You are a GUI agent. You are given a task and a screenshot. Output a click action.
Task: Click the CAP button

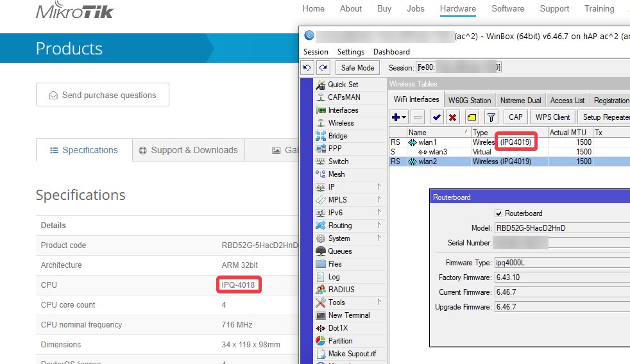(x=516, y=117)
